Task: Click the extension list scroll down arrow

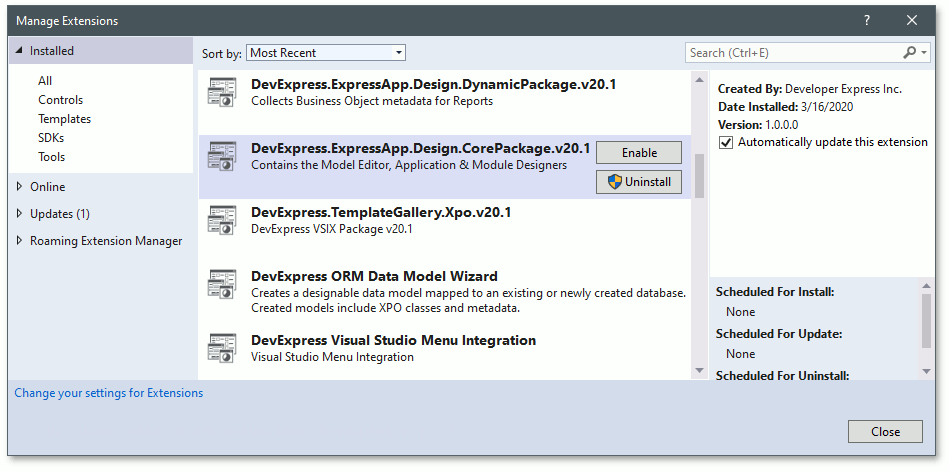Action: click(699, 370)
